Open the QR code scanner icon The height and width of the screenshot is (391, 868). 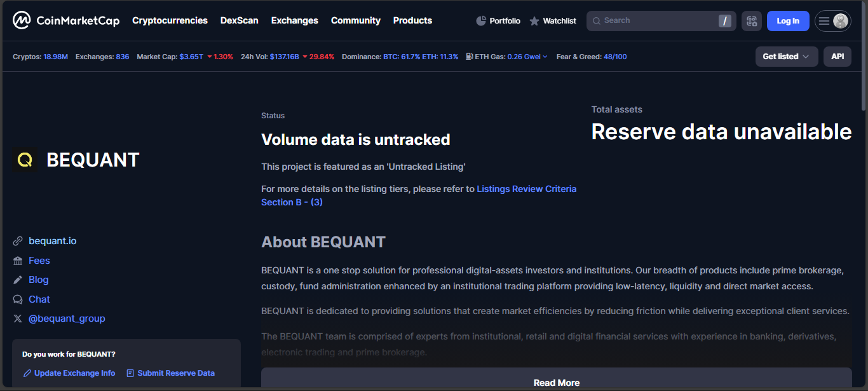752,21
